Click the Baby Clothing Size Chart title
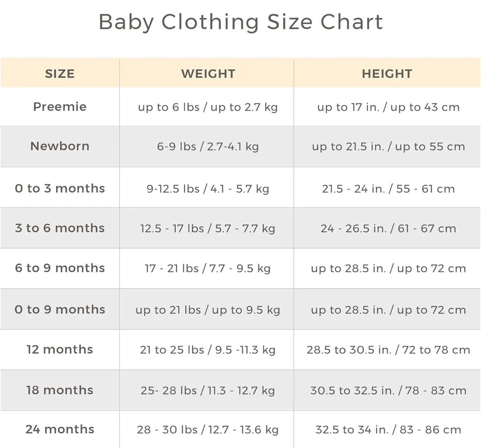 [240, 22]
